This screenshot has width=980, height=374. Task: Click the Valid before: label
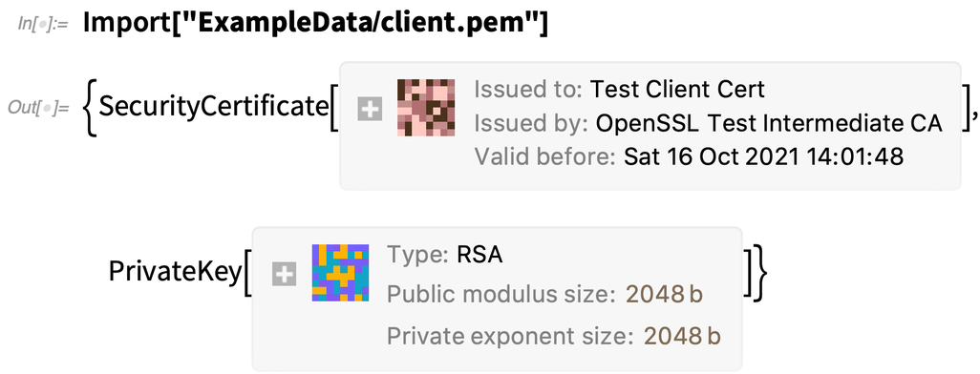[x=545, y=156]
